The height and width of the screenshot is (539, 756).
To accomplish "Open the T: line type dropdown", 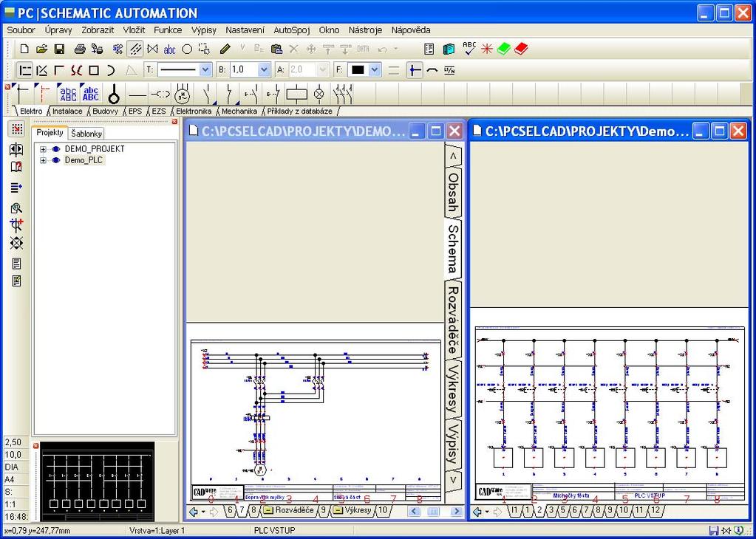I will point(205,70).
